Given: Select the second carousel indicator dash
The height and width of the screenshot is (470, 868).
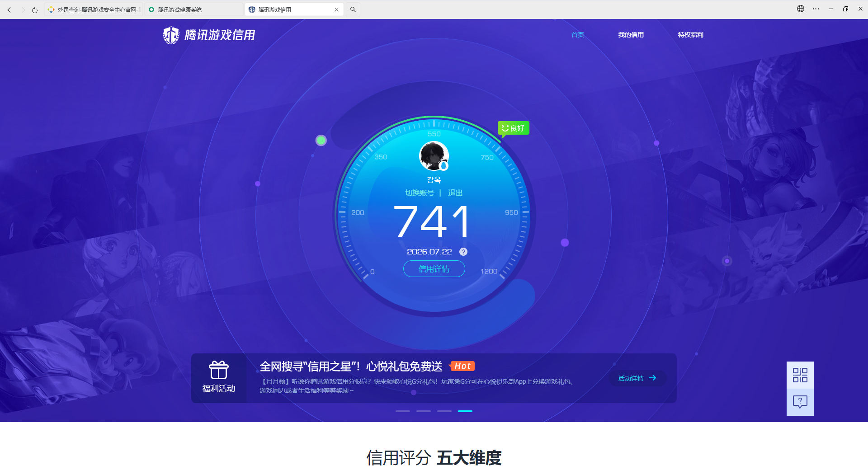Looking at the screenshot, I should [x=424, y=411].
